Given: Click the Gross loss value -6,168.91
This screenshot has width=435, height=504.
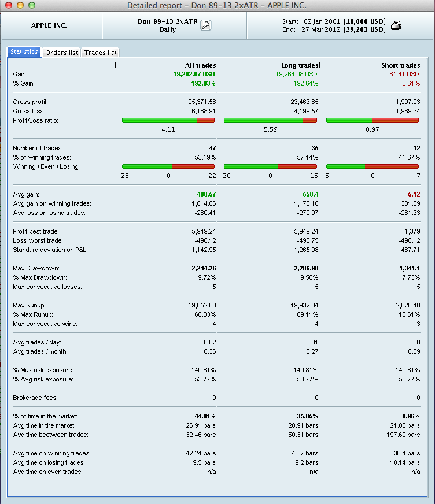Looking at the screenshot, I should [202, 111].
